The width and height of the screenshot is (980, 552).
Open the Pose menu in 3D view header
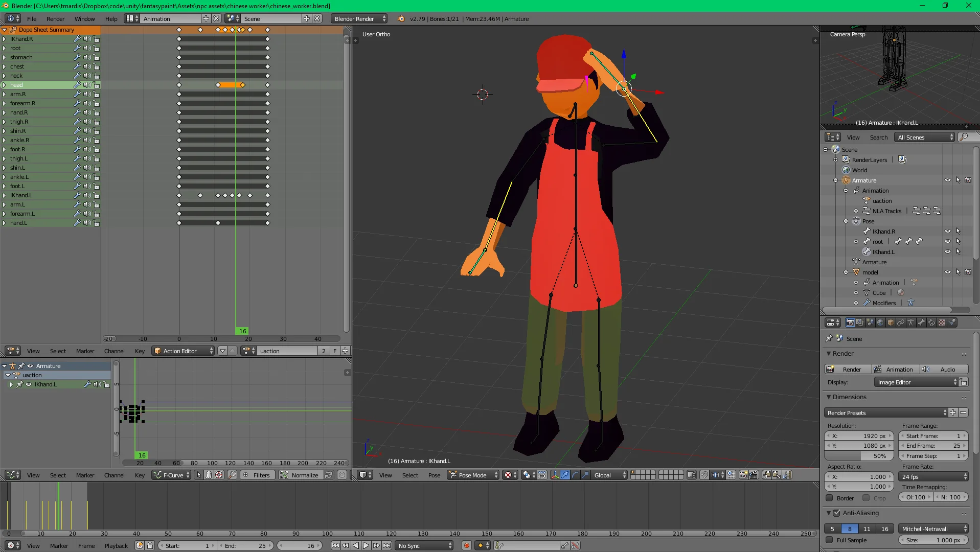434,475
